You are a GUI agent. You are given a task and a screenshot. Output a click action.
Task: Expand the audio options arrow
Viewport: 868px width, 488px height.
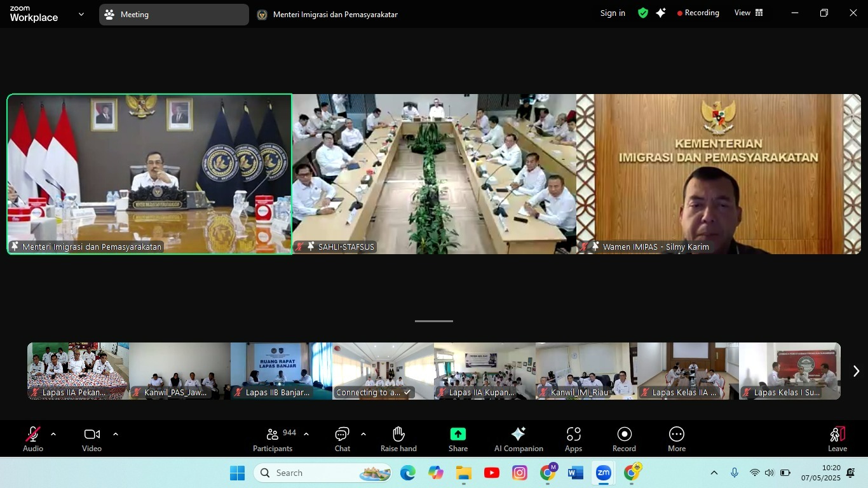[53, 434]
